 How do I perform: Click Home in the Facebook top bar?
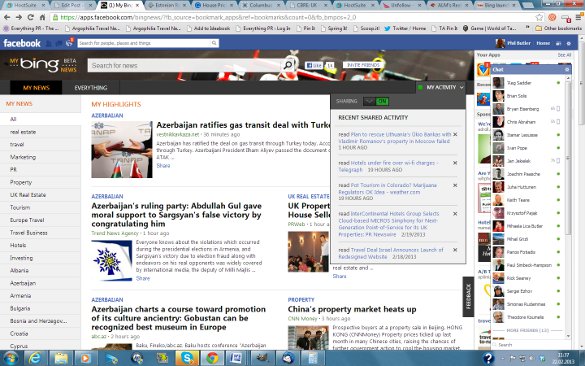pos(543,43)
